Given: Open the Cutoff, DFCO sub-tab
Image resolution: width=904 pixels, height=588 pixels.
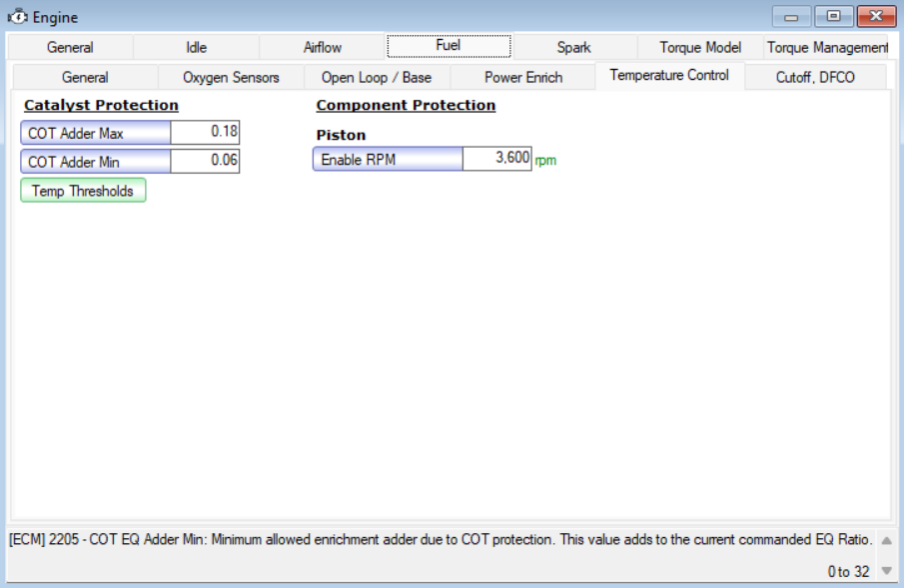Looking at the screenshot, I should (x=815, y=77).
